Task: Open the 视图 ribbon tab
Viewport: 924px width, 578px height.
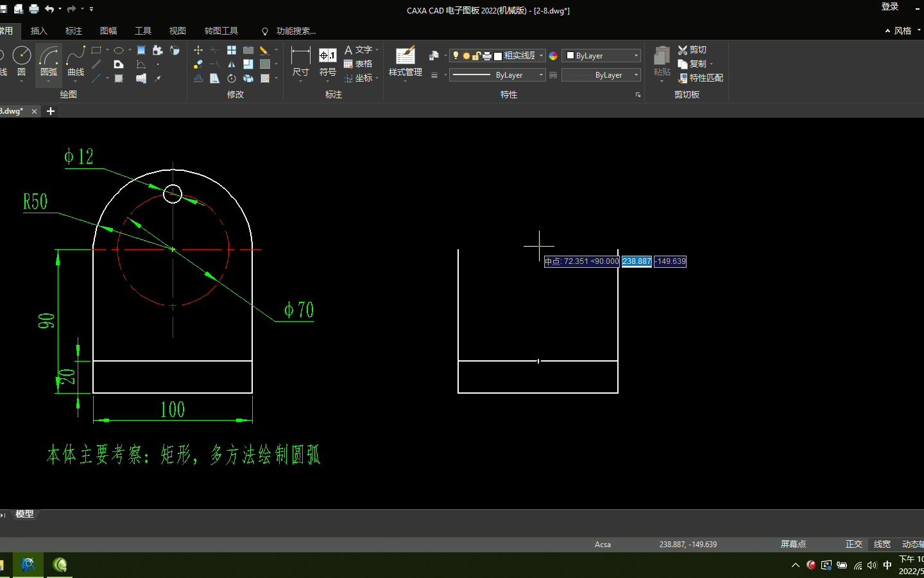Action: tap(178, 31)
